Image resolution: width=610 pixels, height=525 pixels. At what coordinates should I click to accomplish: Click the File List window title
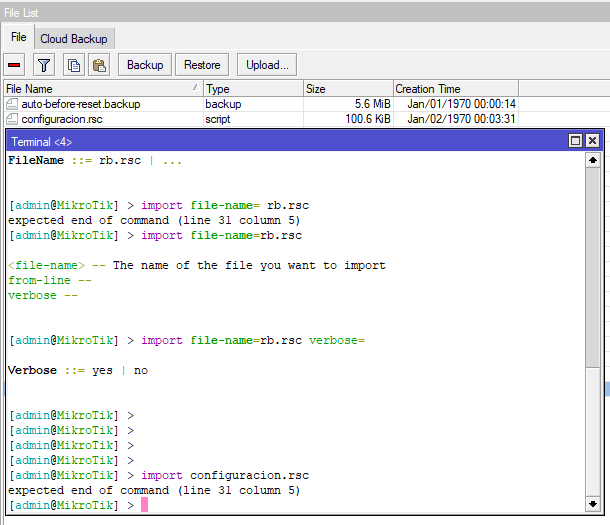pyautogui.click(x=21, y=13)
